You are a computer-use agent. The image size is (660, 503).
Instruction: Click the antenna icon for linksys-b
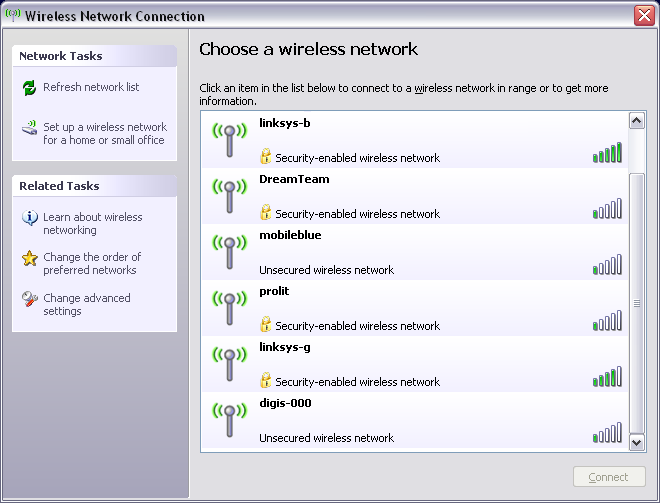229,140
